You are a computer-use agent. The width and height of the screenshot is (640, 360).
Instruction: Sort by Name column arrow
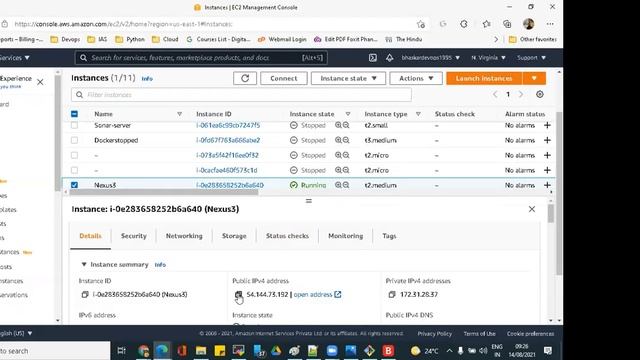coord(179,114)
